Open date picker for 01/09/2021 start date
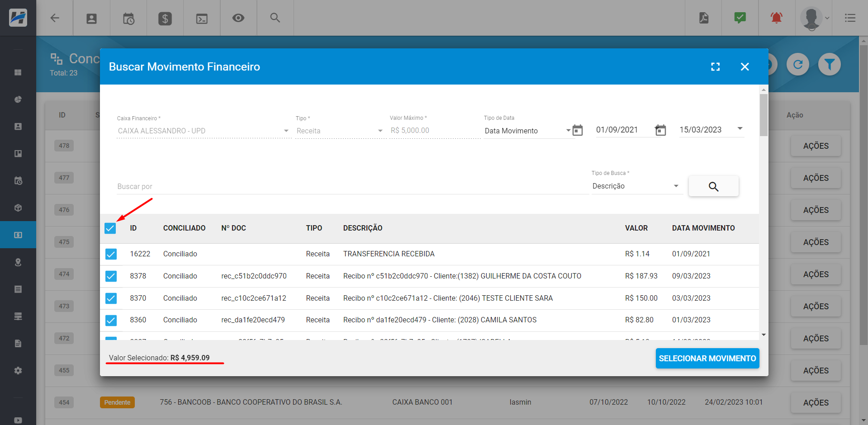 (578, 130)
